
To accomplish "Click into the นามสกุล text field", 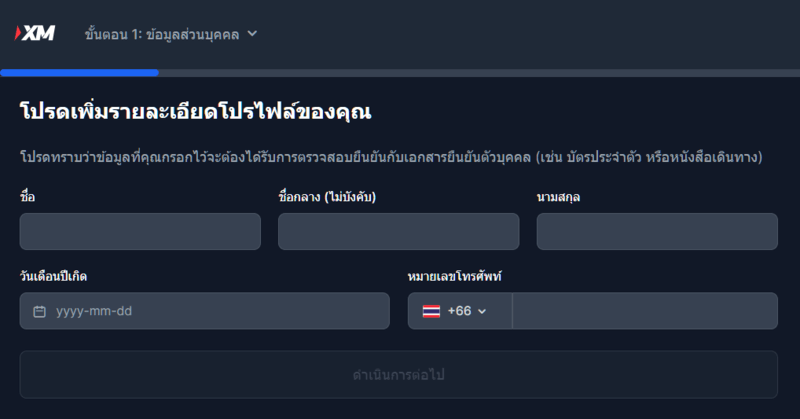I will click(x=656, y=231).
